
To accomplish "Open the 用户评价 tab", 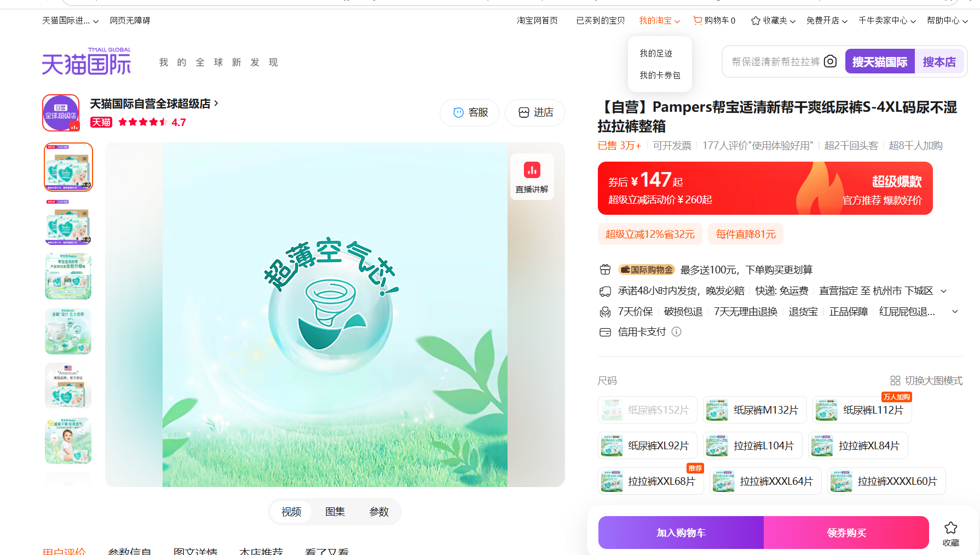I will 65,551.
